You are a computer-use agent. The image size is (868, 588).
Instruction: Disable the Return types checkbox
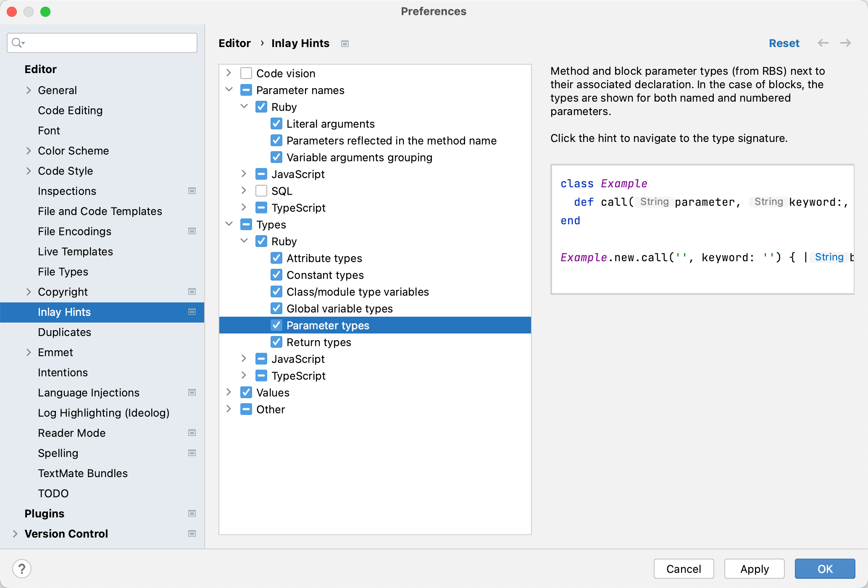276,342
